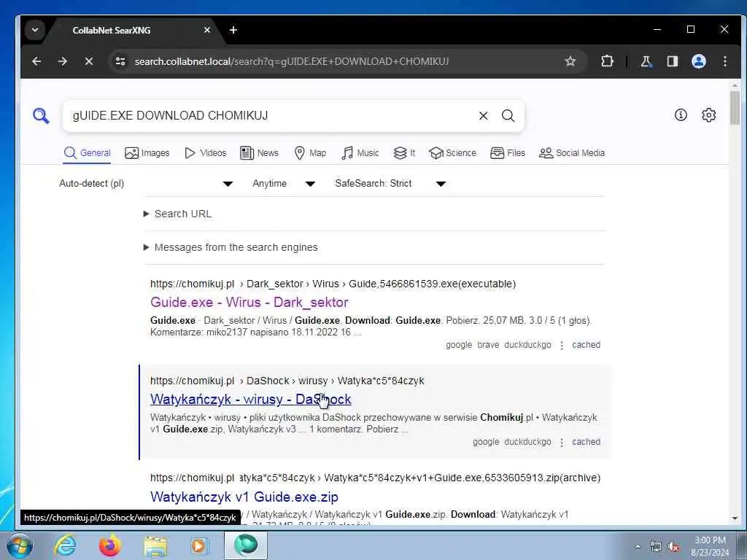Click the Guide.exe.zip(archive) result URL breadcrumb
Viewport: 747px width, 560px height.
[x=376, y=478]
